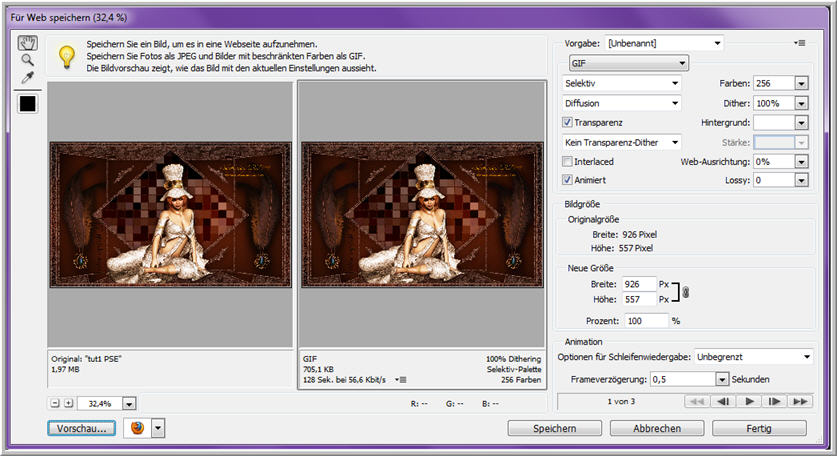Open the Hintergrund color swatch dropdown
This screenshot has width=837, height=456.
[x=801, y=123]
